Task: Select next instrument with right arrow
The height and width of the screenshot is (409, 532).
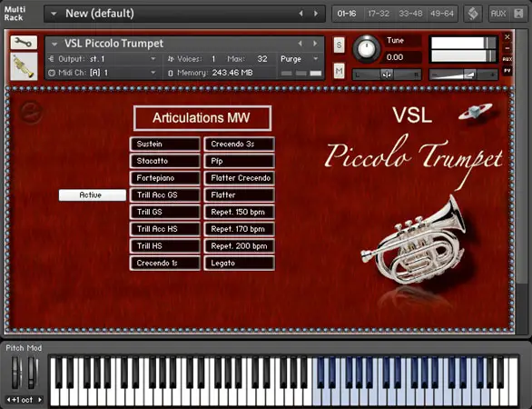Action: tap(315, 44)
